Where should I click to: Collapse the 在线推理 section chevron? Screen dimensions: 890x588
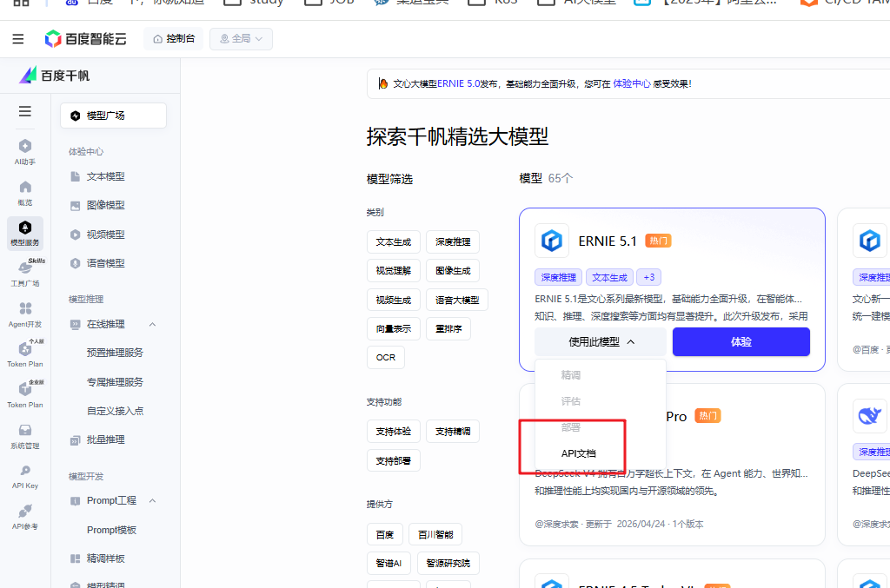click(152, 324)
